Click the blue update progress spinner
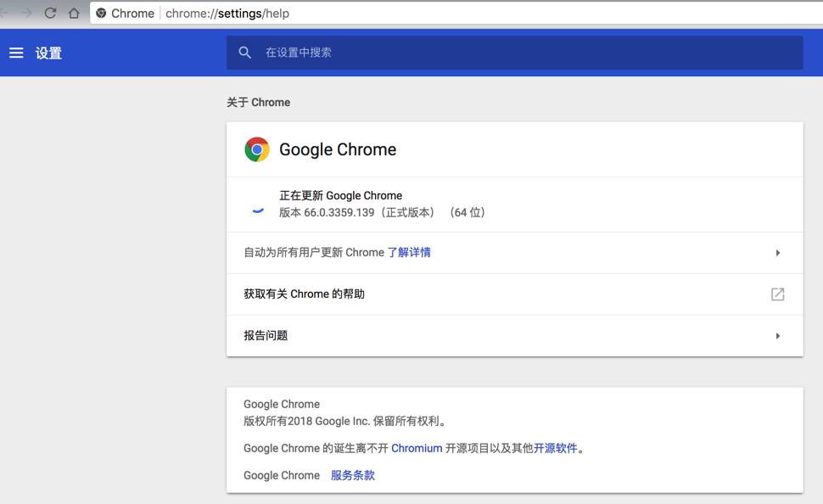 coord(258,209)
